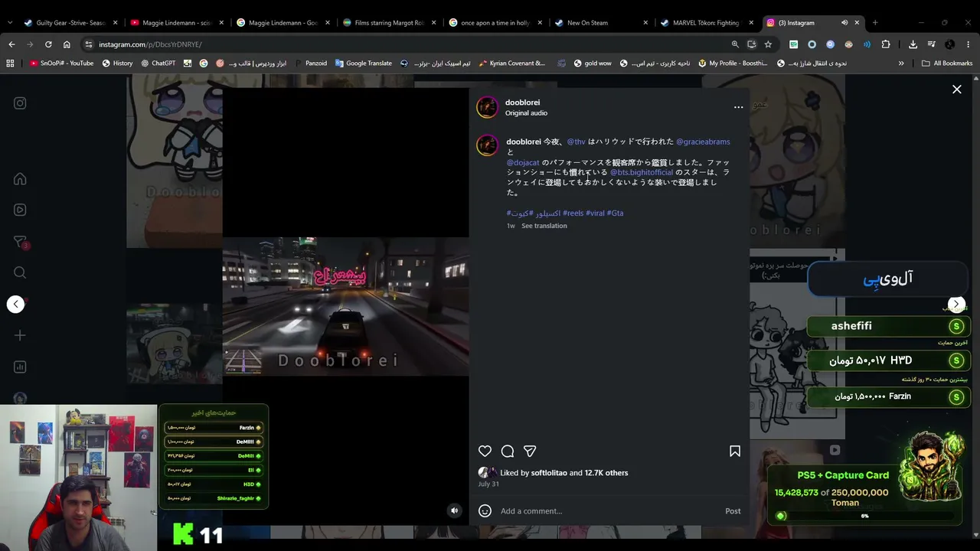Switch to the MARVEL Tōkon: Fighting tab
980x551 pixels.
[709, 23]
